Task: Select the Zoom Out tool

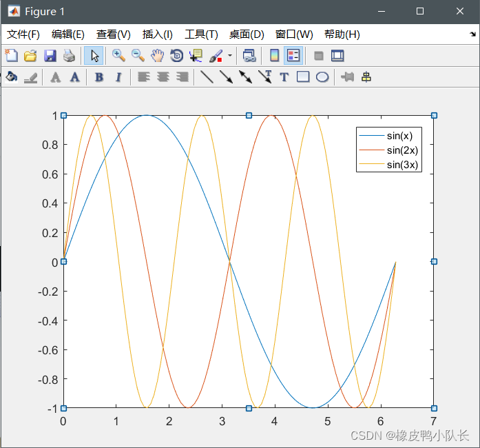Action: [138, 56]
